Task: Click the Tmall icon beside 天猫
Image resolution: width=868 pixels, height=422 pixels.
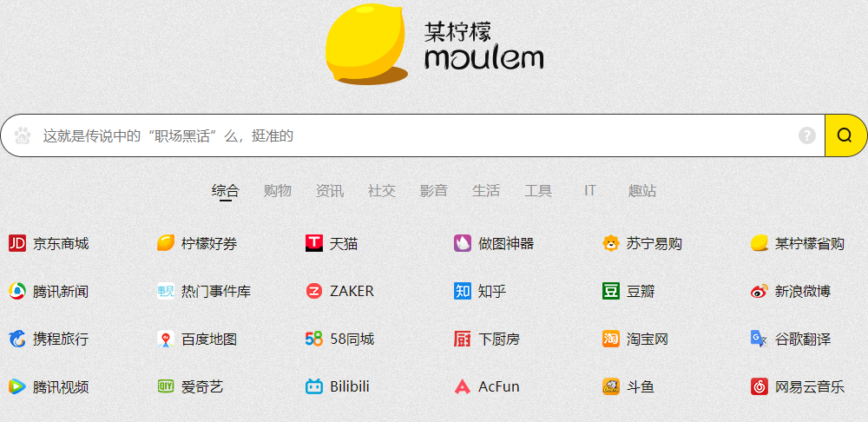Action: click(314, 243)
